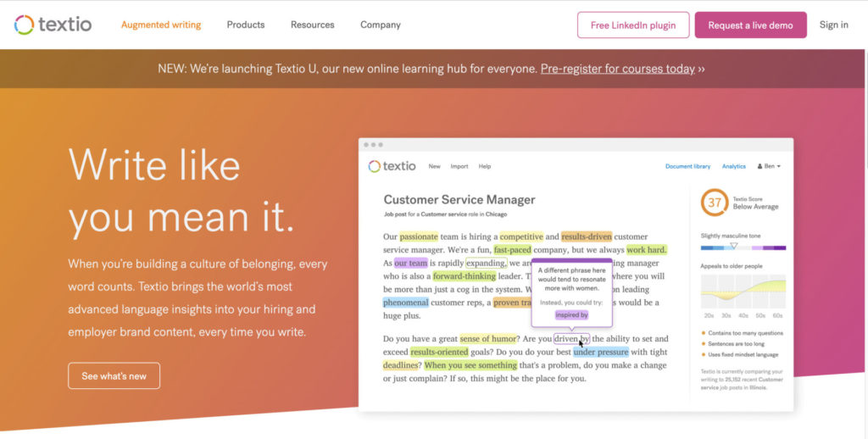868x439 pixels.
Task: Click the 'Slightly masculine tone' label
Action: click(x=731, y=236)
